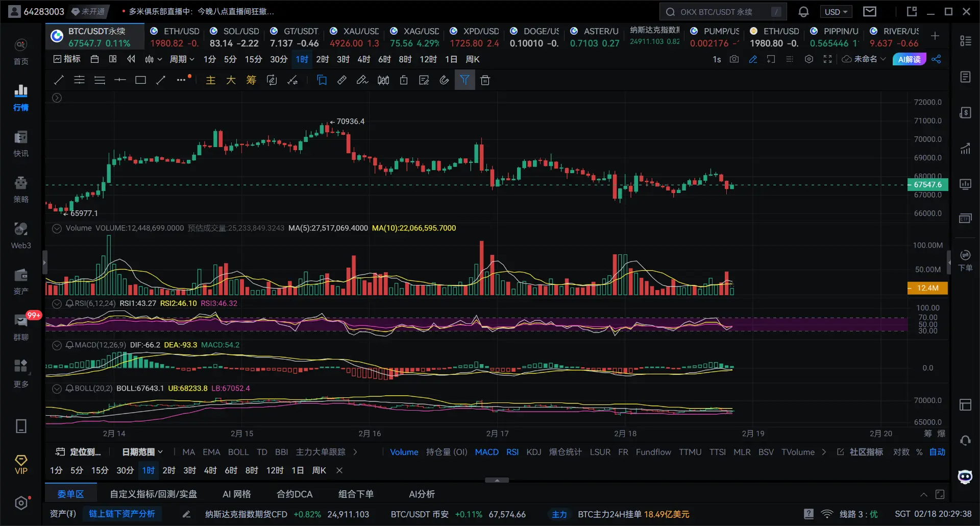The image size is (980, 526).
Task: Select the rectangle drawing tool
Action: 140,80
